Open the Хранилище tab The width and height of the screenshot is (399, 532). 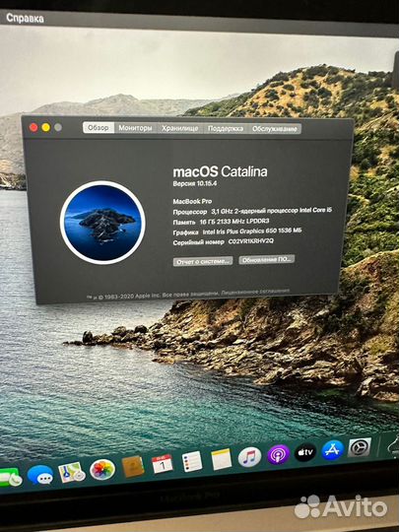coord(180,128)
